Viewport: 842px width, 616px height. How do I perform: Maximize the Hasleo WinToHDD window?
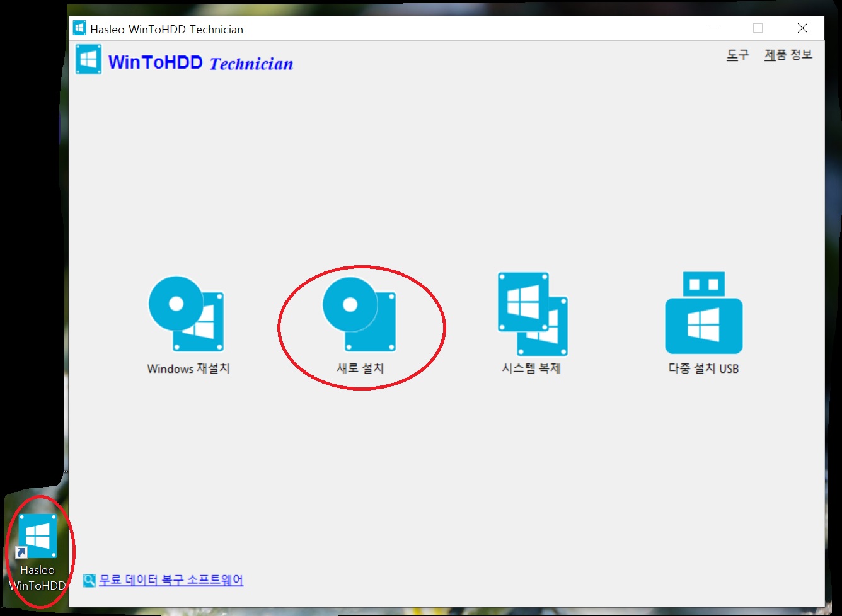[758, 28]
